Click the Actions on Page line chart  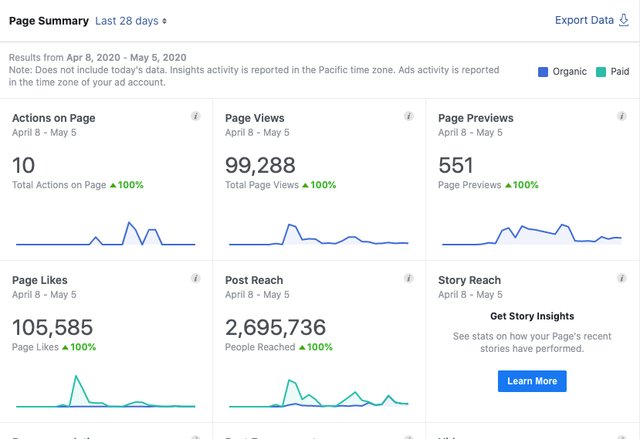(x=106, y=233)
